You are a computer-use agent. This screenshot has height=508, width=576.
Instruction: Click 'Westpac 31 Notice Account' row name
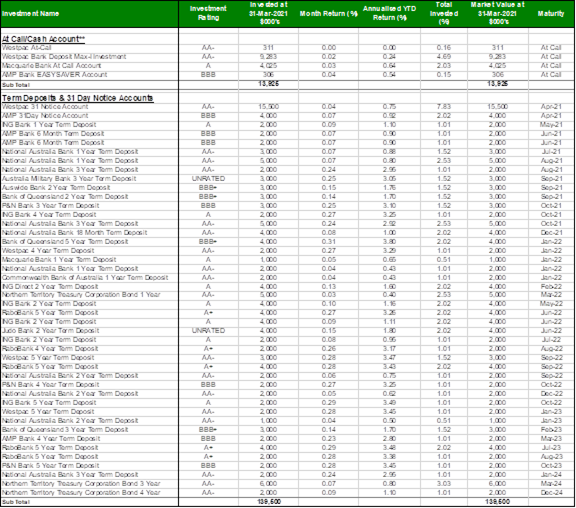click(45, 107)
